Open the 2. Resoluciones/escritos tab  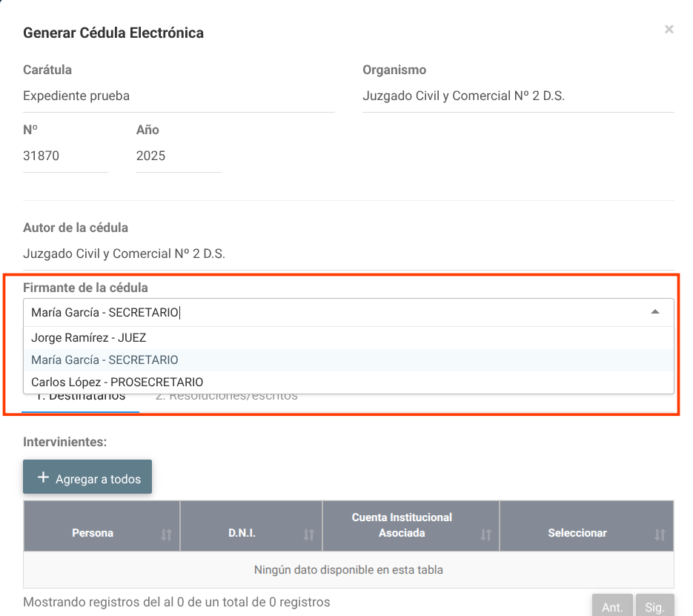coord(226,398)
